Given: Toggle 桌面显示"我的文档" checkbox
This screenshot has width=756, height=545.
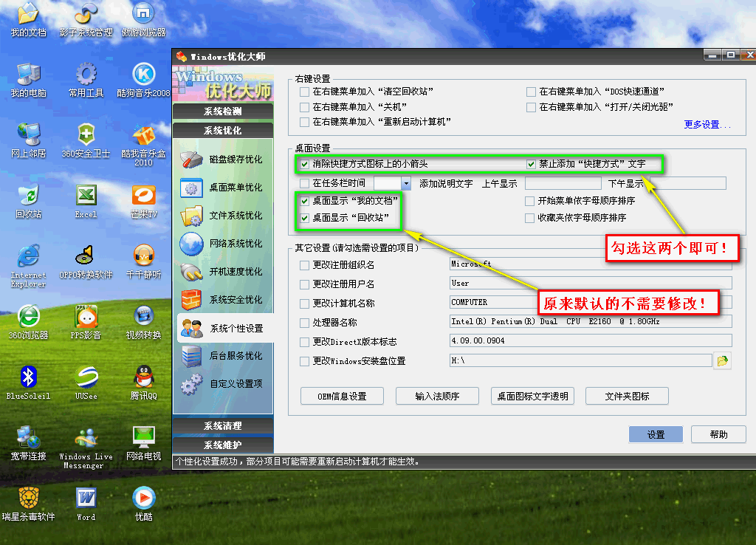Looking at the screenshot, I should coord(304,201).
